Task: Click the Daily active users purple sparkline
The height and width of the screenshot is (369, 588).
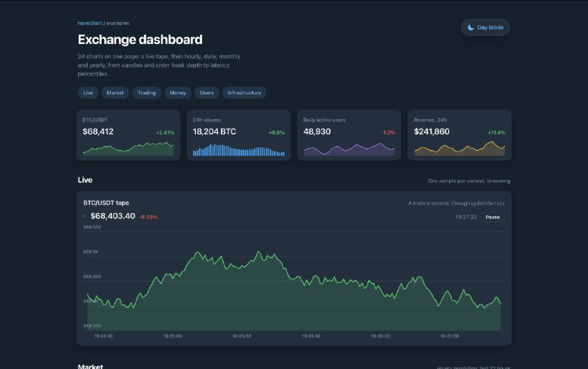Action: click(348, 149)
